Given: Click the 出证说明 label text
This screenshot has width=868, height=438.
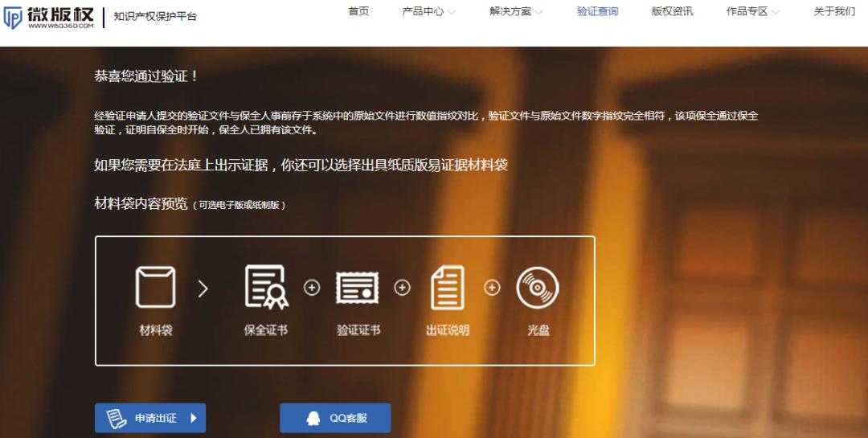Looking at the screenshot, I should pos(448,330).
